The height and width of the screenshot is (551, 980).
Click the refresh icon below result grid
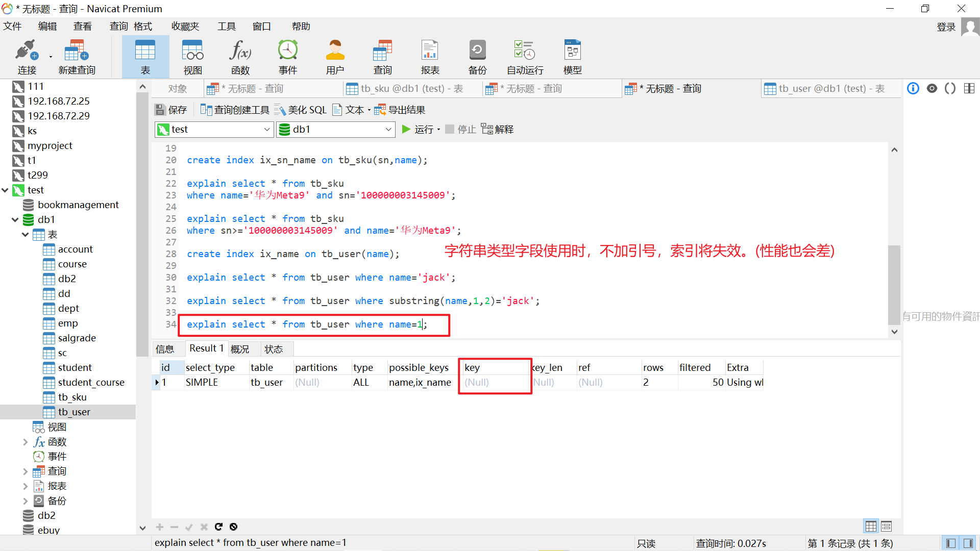click(218, 527)
